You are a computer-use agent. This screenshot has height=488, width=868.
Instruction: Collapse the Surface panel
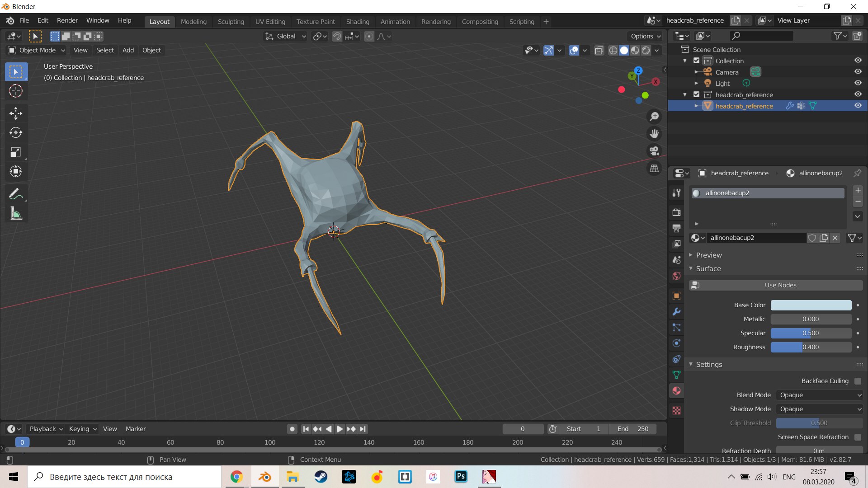point(708,269)
